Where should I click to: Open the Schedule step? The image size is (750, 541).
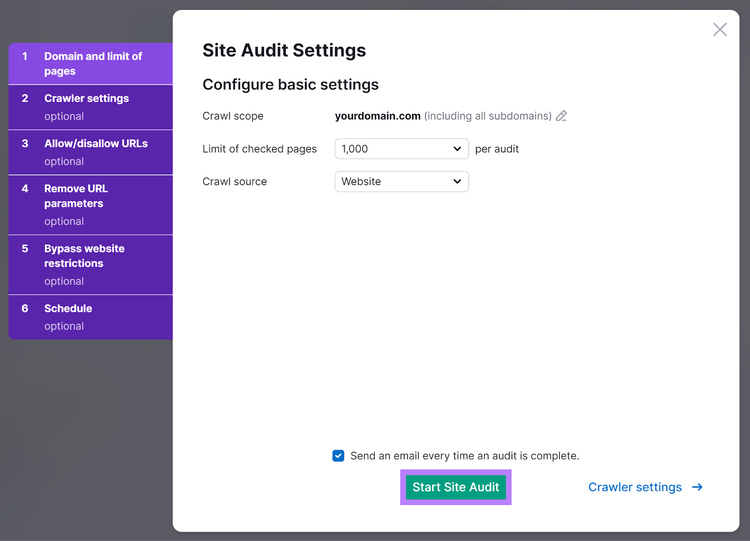[x=90, y=317]
